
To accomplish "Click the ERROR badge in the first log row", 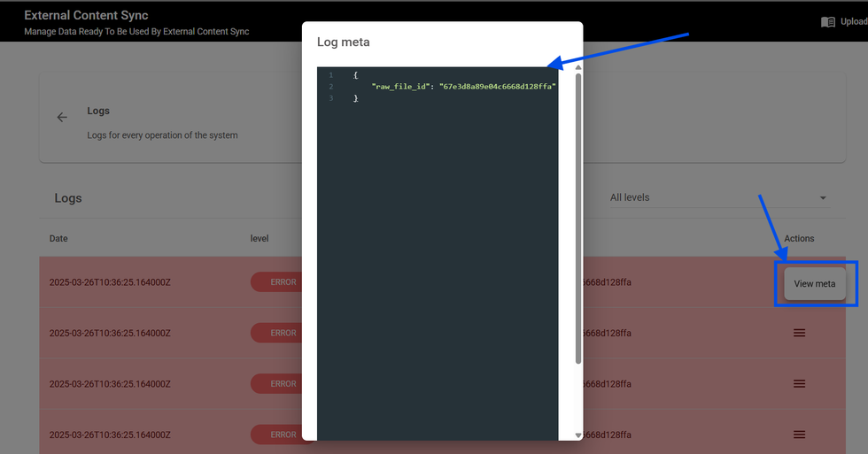I will point(276,282).
